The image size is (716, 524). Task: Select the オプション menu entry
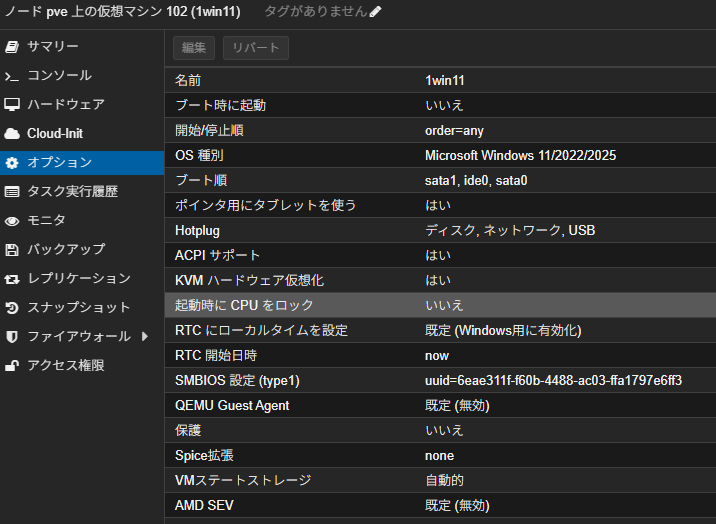click(x=82, y=163)
